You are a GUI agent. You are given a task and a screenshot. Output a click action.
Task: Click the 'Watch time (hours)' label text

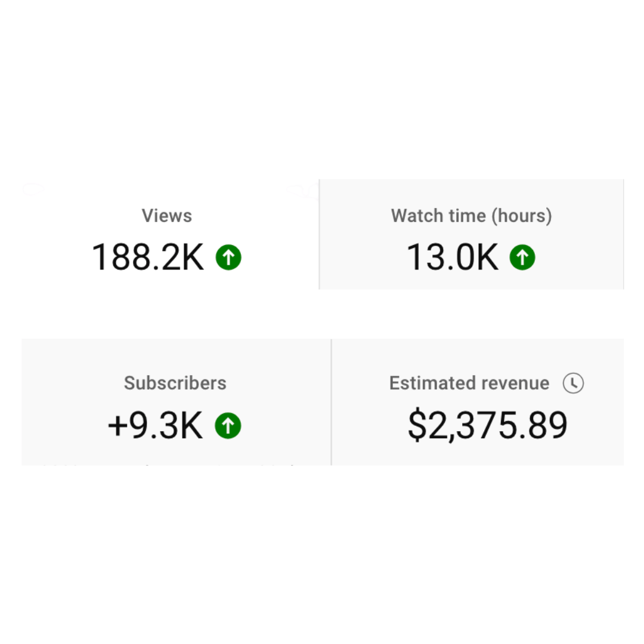471,216
